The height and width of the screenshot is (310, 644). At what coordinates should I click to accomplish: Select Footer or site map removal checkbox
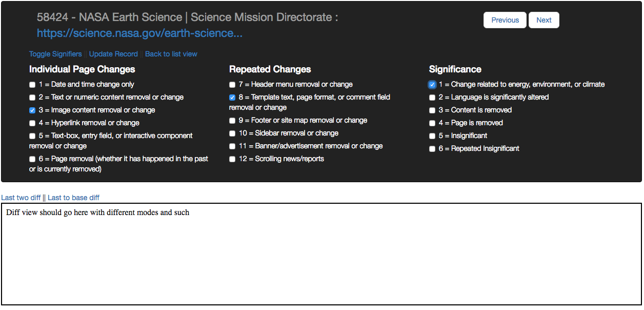pos(232,121)
